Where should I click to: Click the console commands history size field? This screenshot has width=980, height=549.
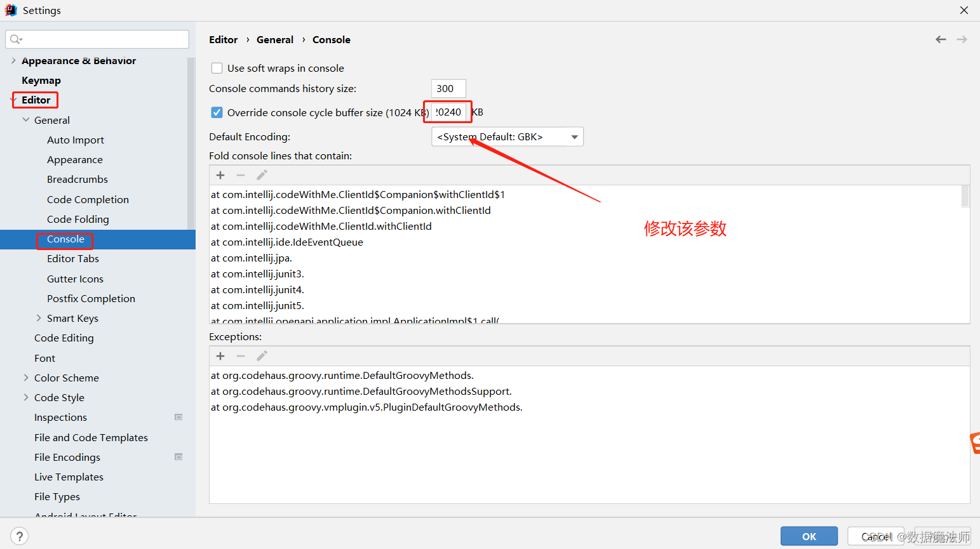[448, 88]
